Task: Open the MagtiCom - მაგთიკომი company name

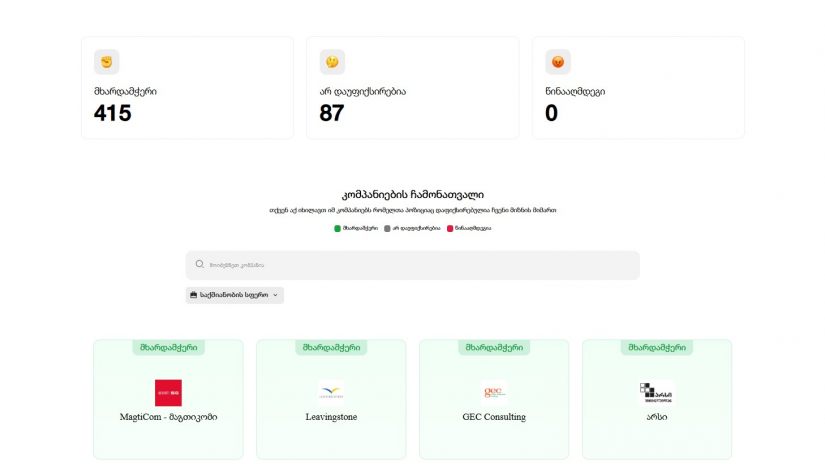Action: pos(168,417)
